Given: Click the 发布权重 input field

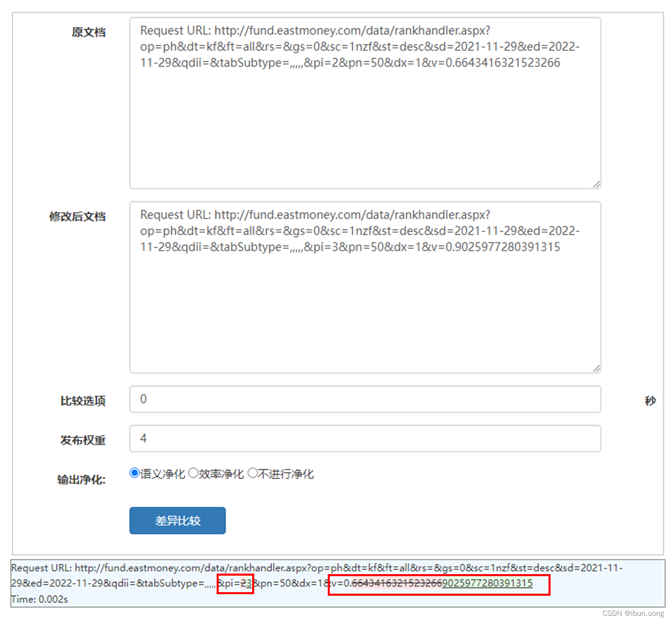Looking at the screenshot, I should pos(365,439).
